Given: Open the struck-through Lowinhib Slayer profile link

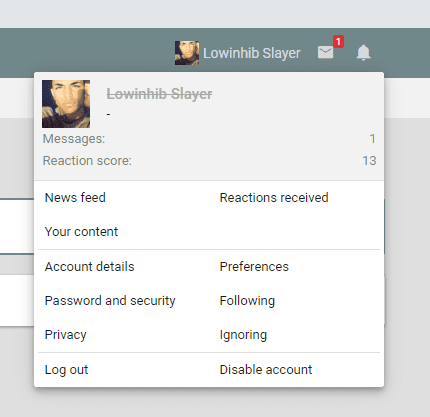Looking at the screenshot, I should 159,94.
